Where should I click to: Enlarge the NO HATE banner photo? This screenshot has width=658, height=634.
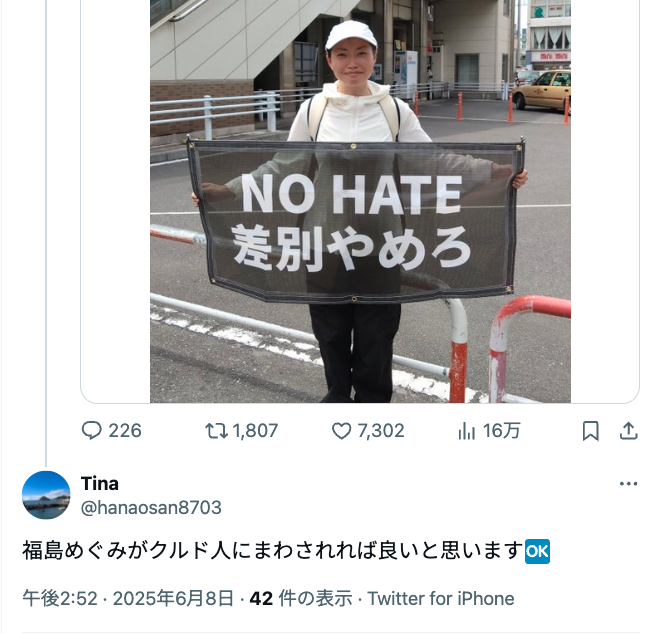tap(360, 201)
